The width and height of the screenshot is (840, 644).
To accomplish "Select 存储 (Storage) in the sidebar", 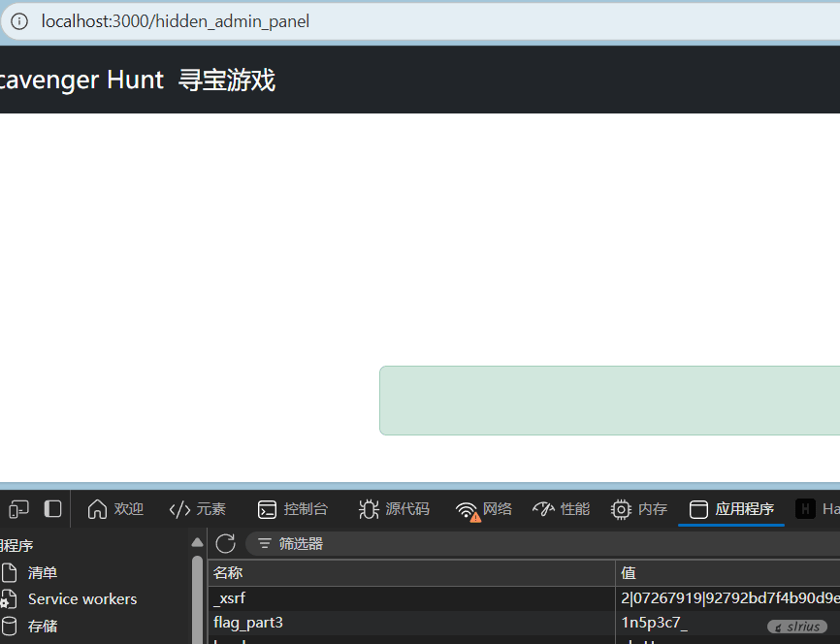I will 43,627.
